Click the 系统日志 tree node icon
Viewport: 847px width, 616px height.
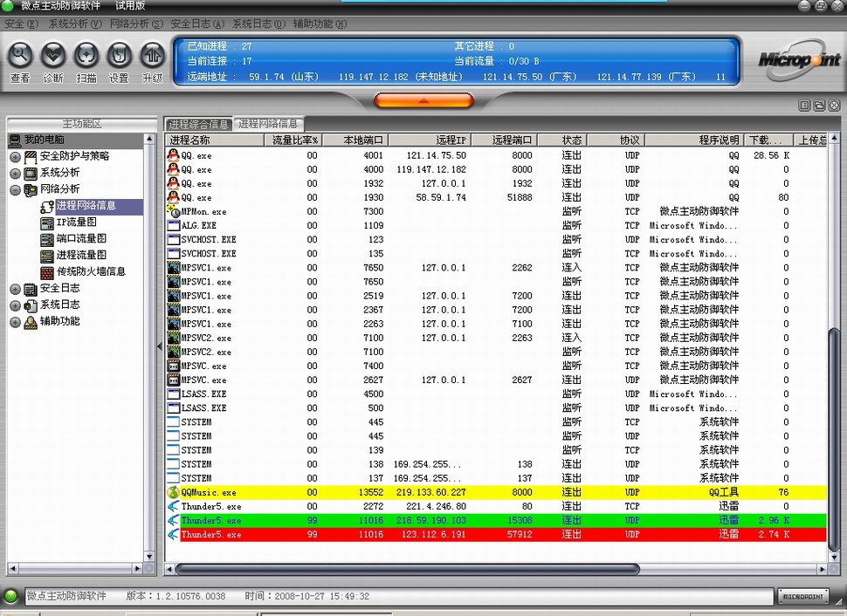click(x=31, y=305)
